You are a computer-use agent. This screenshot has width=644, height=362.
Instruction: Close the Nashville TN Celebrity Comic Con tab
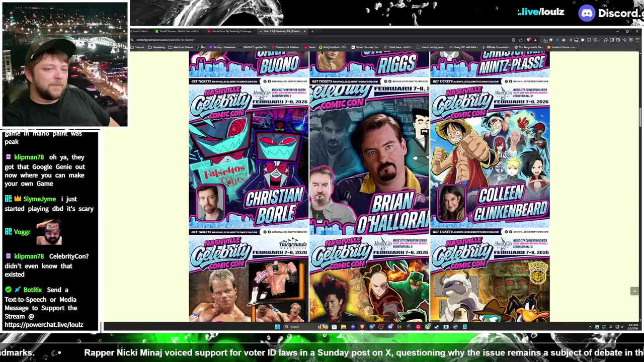[304, 31]
